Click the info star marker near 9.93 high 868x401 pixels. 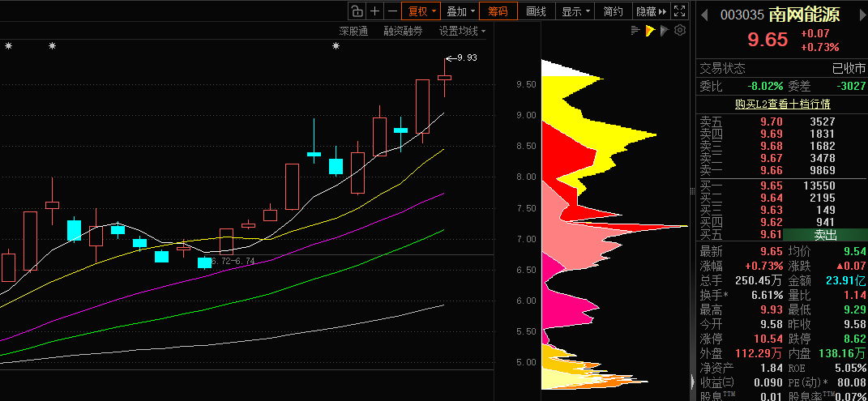pyautogui.click(x=336, y=46)
